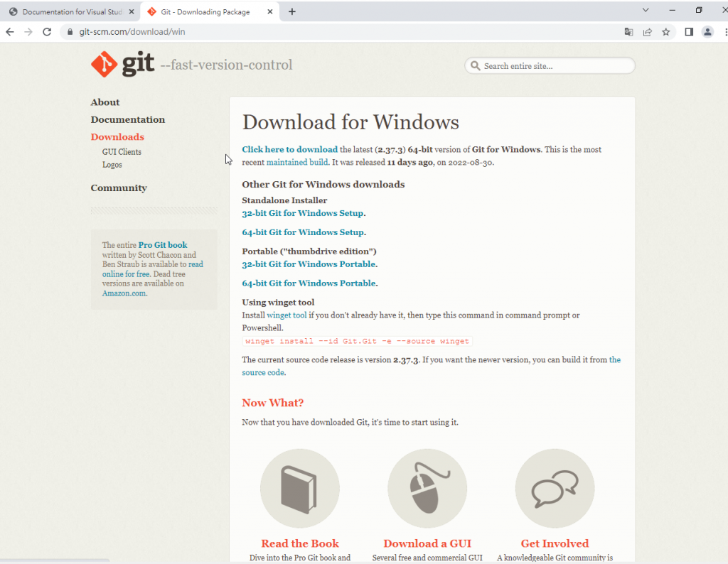The width and height of the screenshot is (728, 564).
Task: Click the share page icon
Action: click(x=647, y=31)
